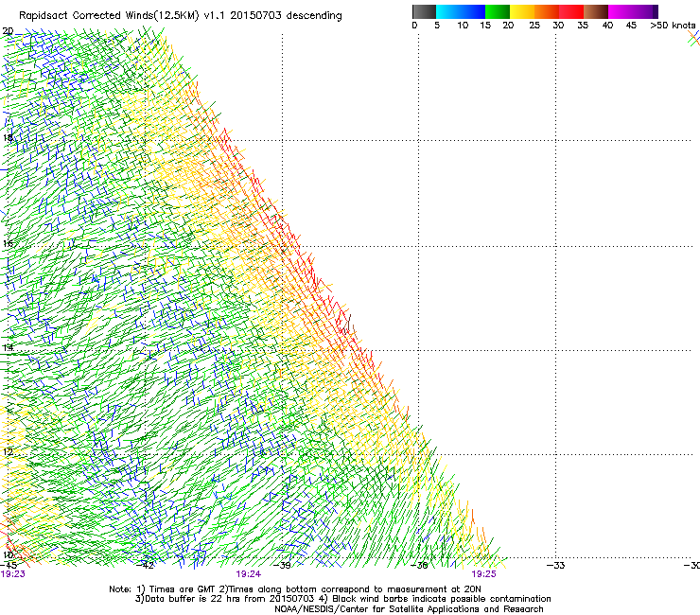Pick the yellow 20-25 knots color segment
The width and height of the screenshot is (700, 615).
522,11
